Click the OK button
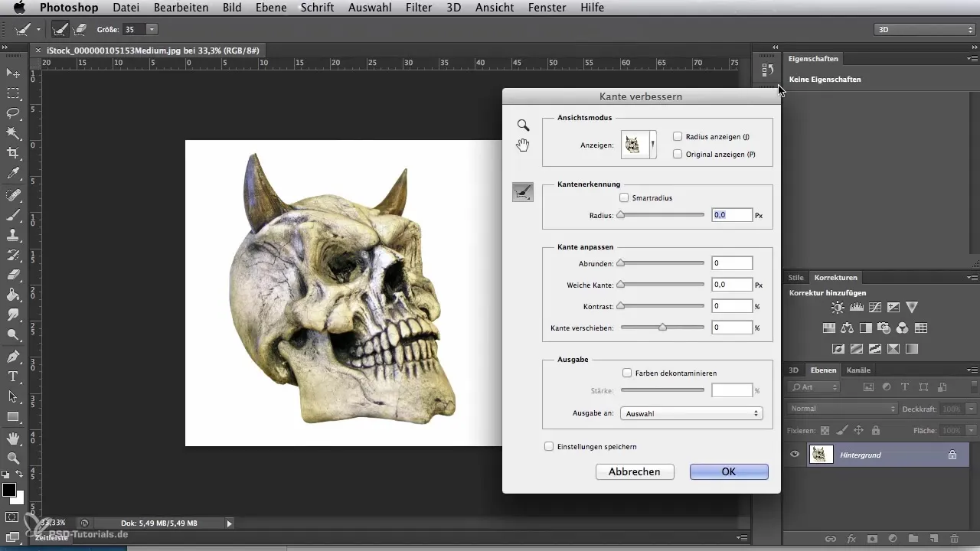This screenshot has width=980, height=551. (x=729, y=471)
